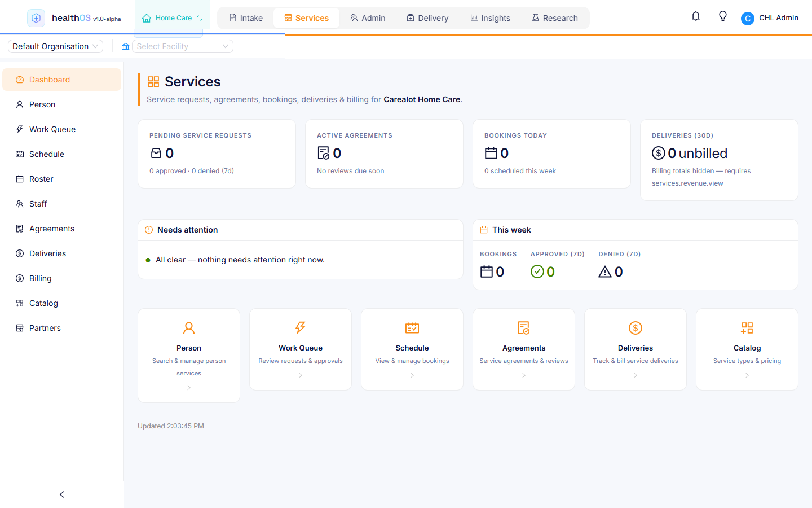
Task: Click the facility building icon
Action: pyautogui.click(x=126, y=46)
